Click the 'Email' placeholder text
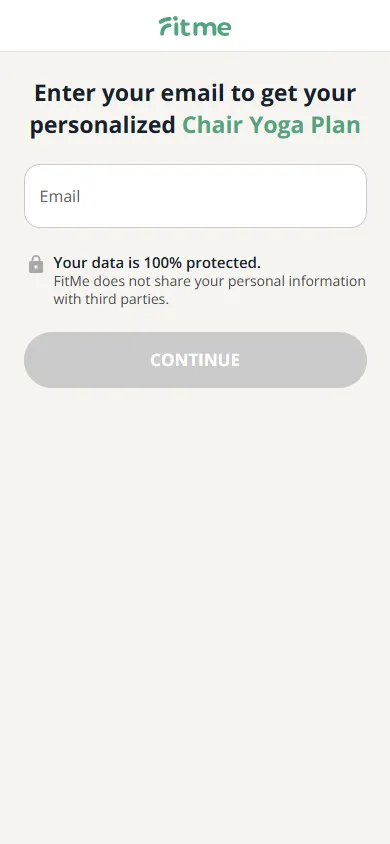 60,196
